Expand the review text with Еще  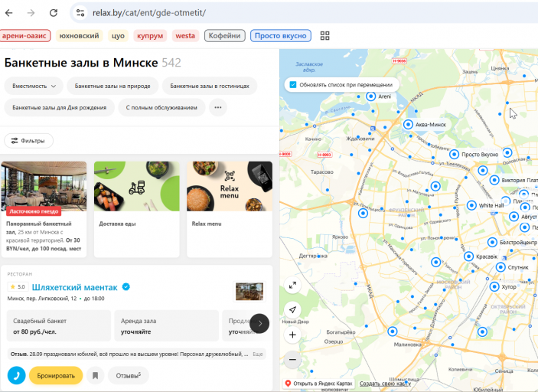coord(258,354)
